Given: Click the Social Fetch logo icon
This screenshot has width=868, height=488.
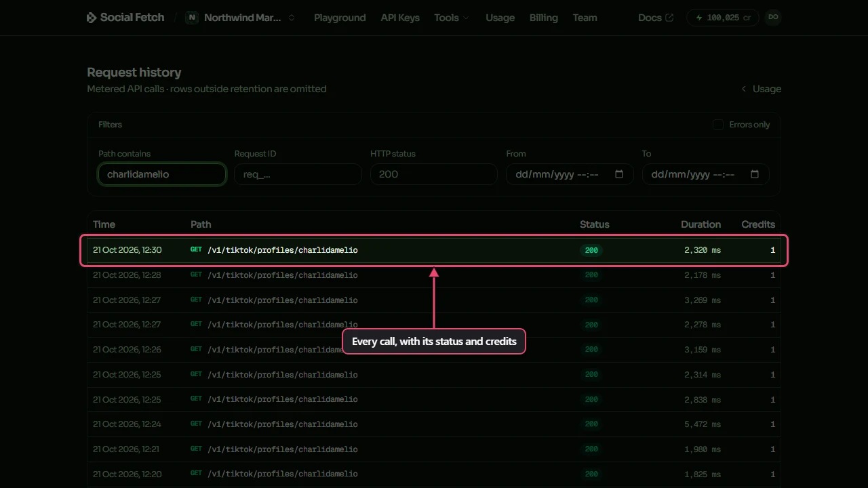Looking at the screenshot, I should tap(92, 18).
